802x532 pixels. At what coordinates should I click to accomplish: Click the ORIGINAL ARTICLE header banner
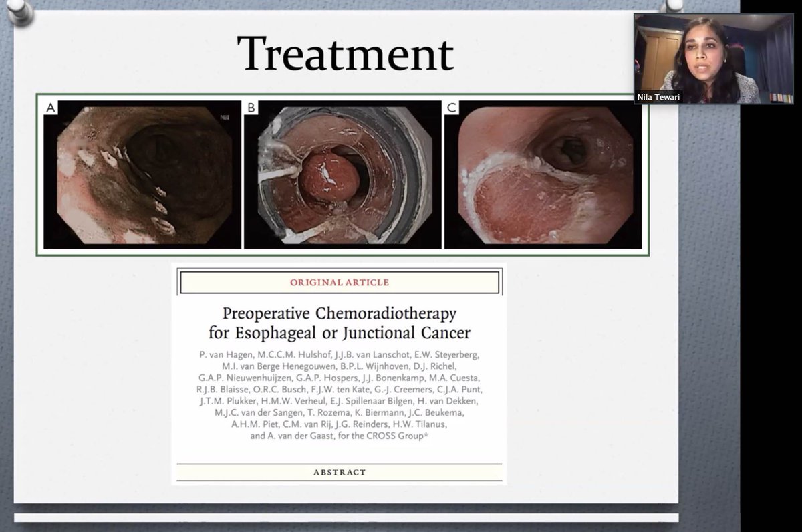click(x=340, y=282)
